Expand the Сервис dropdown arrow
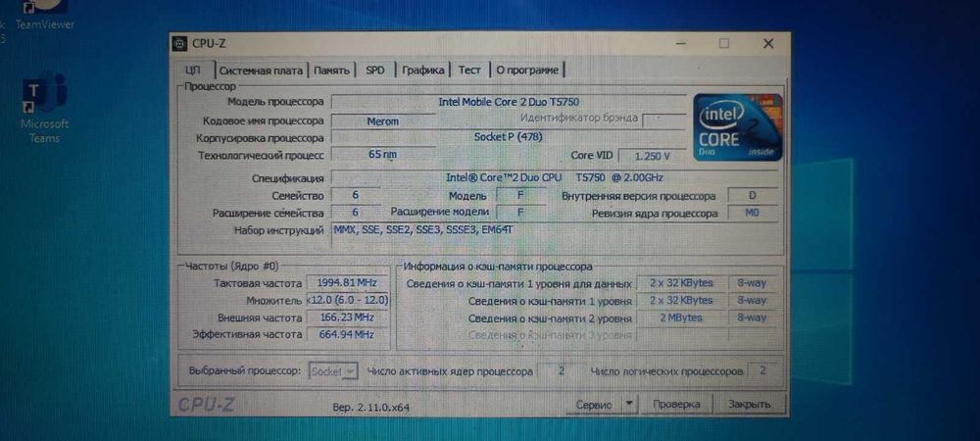Screen dimensions: 980x441 (x=630, y=404)
